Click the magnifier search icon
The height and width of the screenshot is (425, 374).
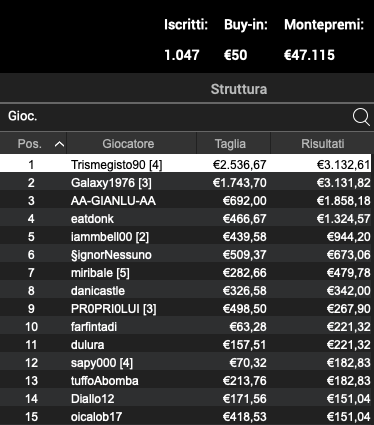(361, 117)
